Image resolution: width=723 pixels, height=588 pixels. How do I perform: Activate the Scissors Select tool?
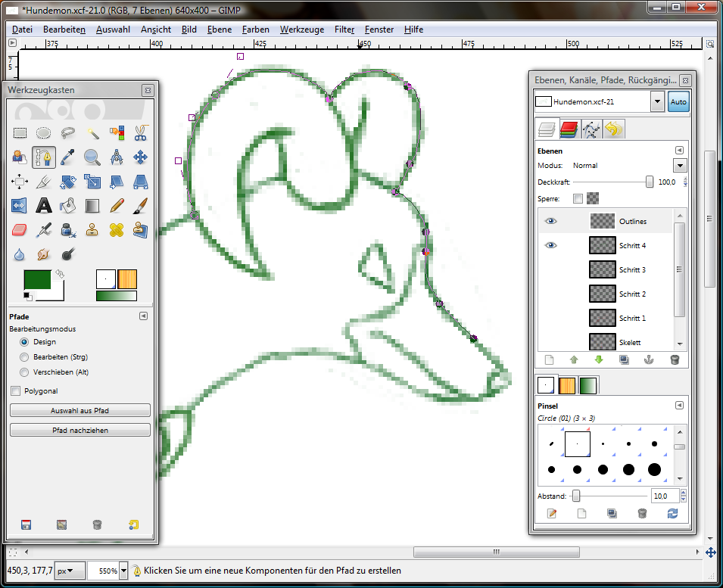click(141, 133)
